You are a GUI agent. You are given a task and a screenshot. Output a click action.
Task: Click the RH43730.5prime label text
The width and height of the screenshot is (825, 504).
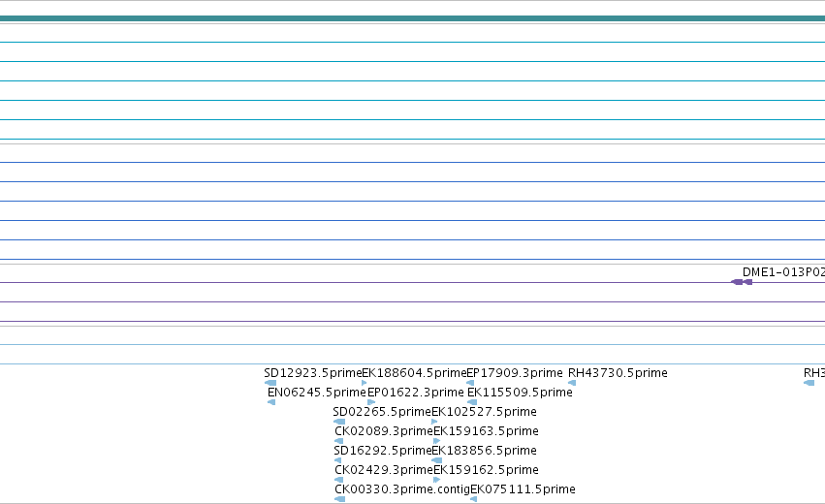click(618, 373)
